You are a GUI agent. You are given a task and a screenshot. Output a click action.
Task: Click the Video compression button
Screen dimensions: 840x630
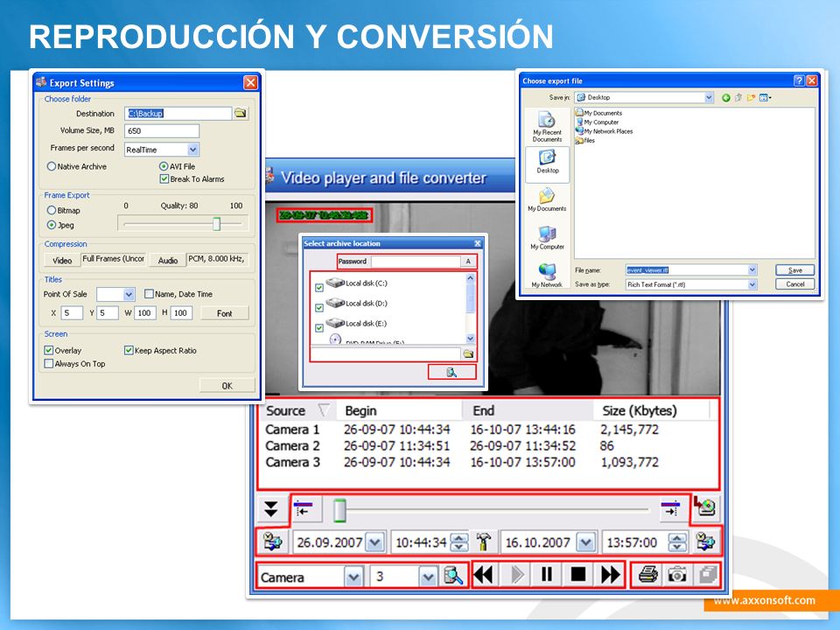(x=61, y=260)
